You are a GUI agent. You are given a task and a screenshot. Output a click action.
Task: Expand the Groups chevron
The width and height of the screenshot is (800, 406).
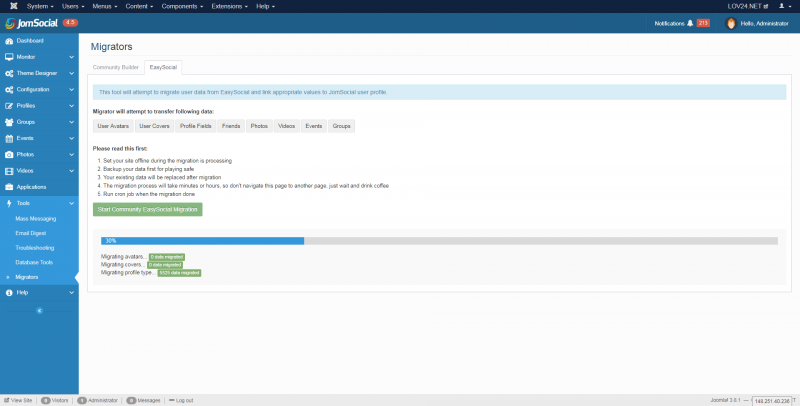71,122
